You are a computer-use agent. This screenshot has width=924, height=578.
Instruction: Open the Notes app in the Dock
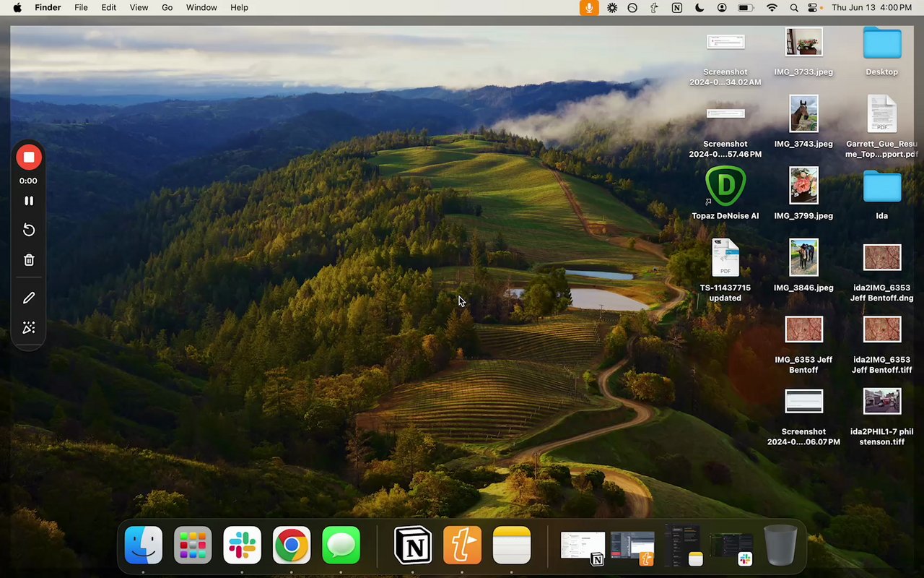(x=512, y=545)
